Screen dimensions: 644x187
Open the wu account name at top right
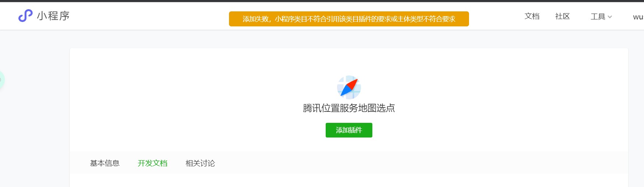click(x=638, y=17)
